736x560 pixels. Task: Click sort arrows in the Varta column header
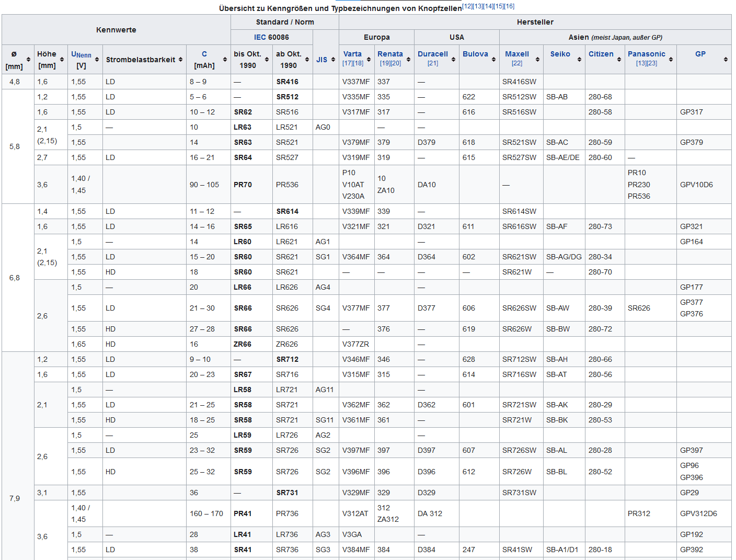(x=369, y=60)
